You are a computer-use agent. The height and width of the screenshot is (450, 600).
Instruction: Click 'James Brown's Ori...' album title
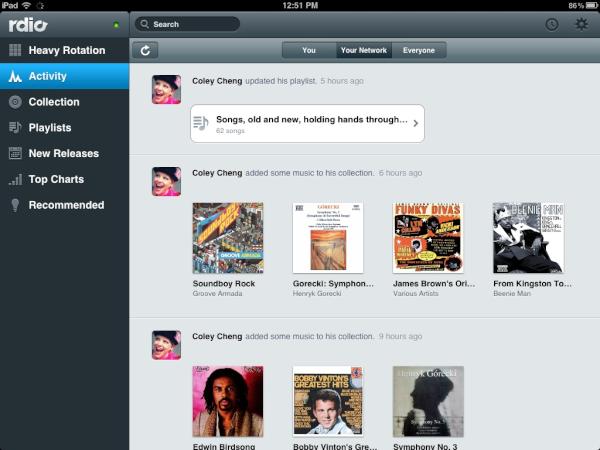pyautogui.click(x=434, y=284)
